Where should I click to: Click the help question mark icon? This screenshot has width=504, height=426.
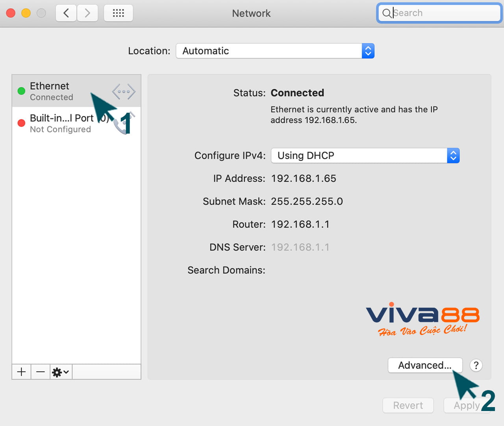click(476, 365)
